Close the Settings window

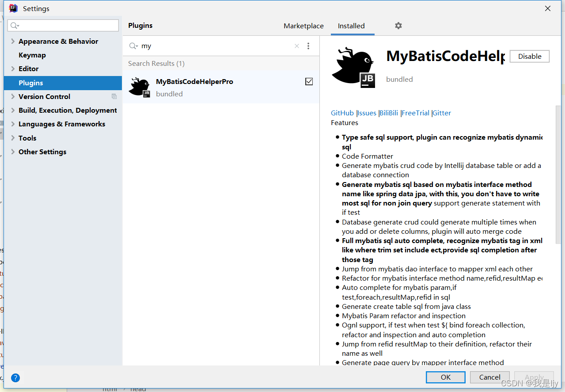(548, 8)
